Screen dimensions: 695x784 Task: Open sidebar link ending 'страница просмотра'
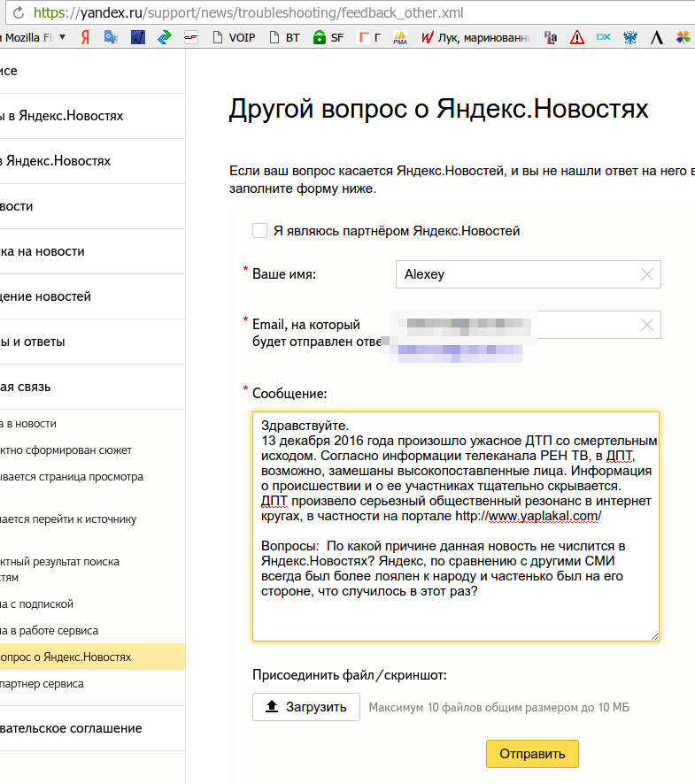coord(72,476)
